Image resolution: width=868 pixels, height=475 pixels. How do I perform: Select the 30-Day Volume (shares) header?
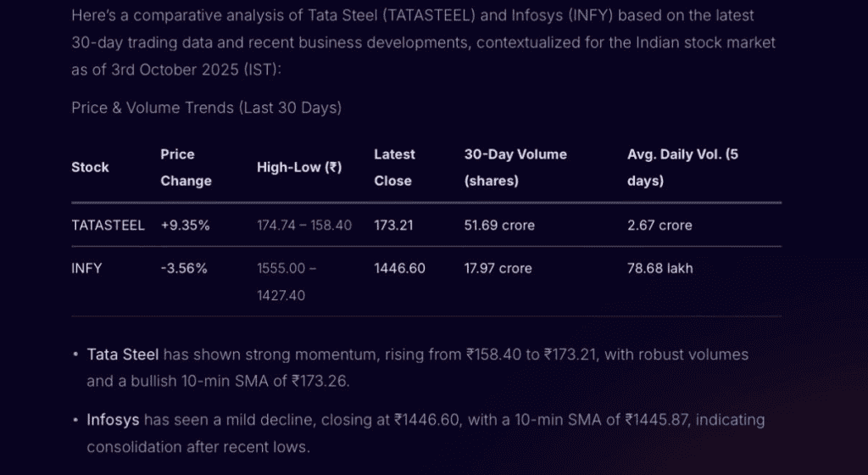tap(515, 167)
